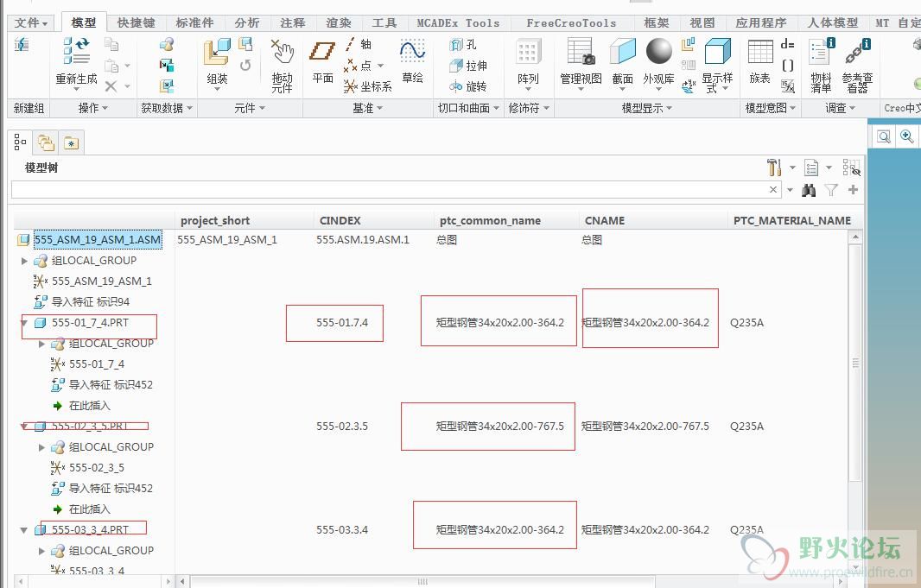This screenshot has width=921, height=588.
Task: Open the 外观库 appearance gallery sphere
Action: (x=659, y=51)
